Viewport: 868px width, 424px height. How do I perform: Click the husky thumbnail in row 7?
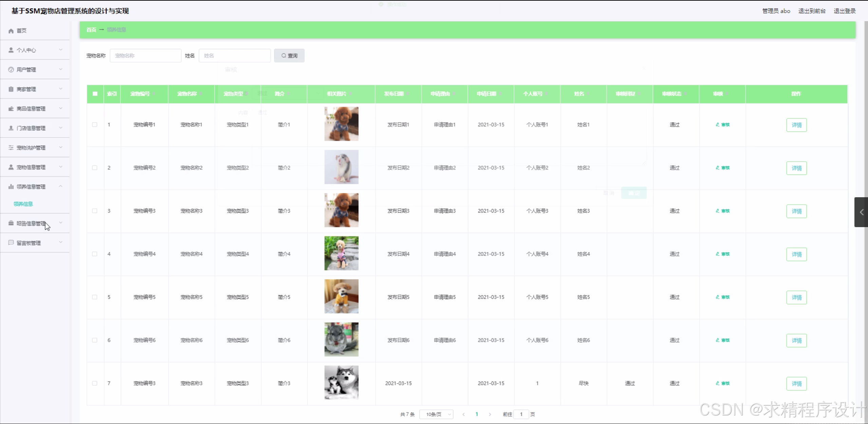[x=341, y=383]
